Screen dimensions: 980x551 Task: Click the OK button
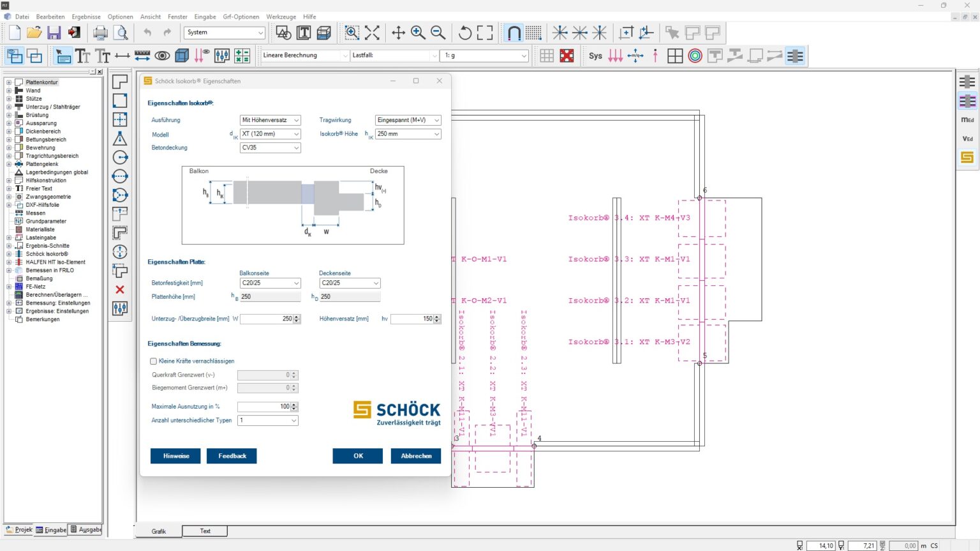357,456
